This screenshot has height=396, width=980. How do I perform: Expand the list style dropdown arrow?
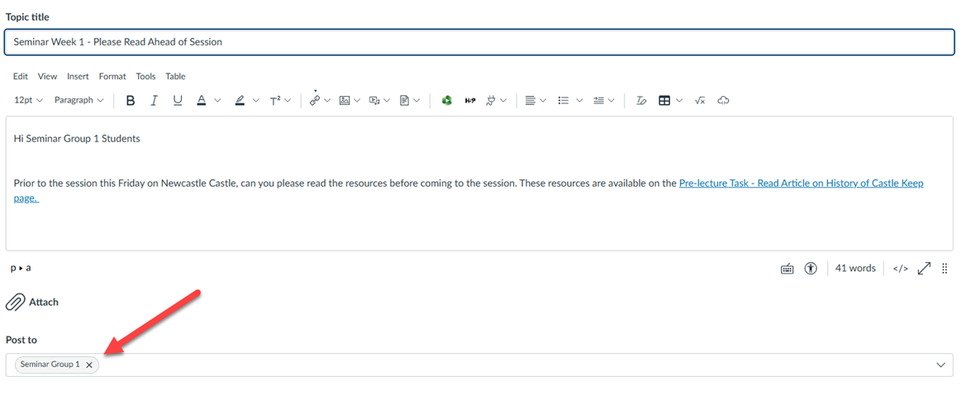(x=578, y=100)
